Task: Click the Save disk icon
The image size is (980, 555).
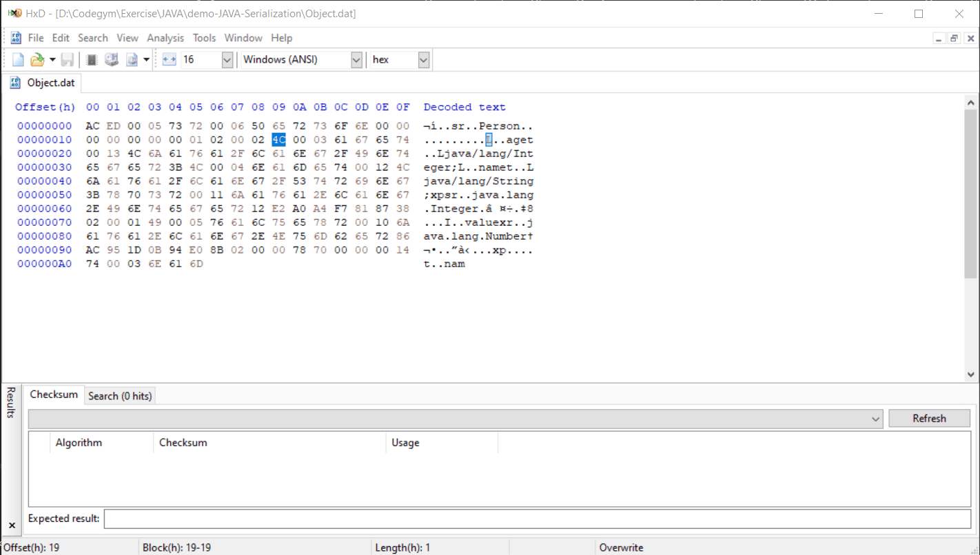Action: point(68,60)
